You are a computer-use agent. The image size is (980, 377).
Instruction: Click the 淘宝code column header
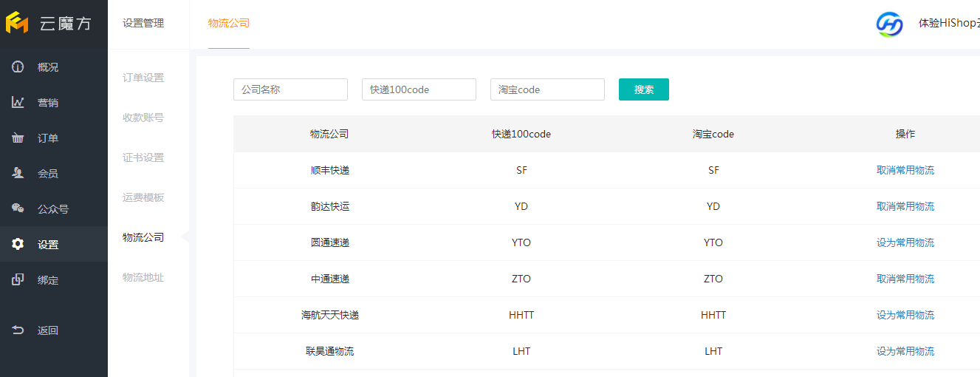click(x=713, y=134)
